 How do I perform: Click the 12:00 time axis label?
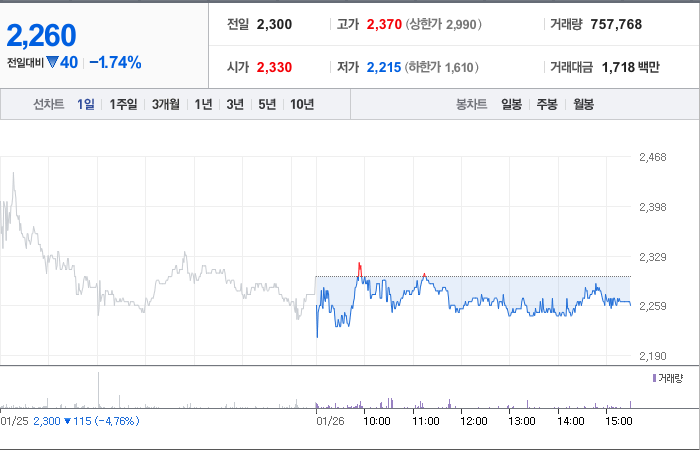(474, 421)
